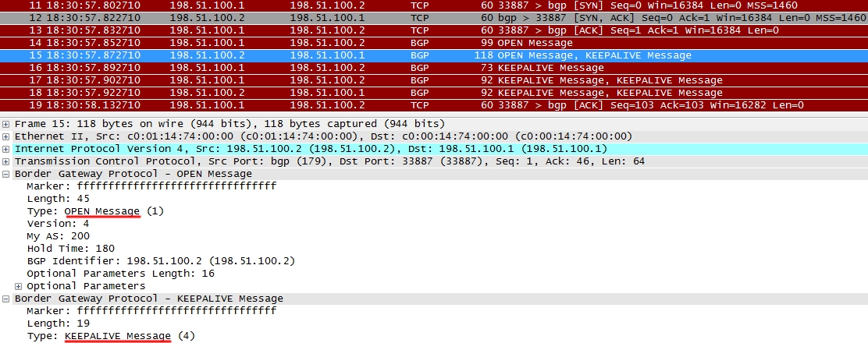Collapse the BGP KEEPALIVE Message section
The width and height of the screenshot is (868, 343).
[x=7, y=299]
